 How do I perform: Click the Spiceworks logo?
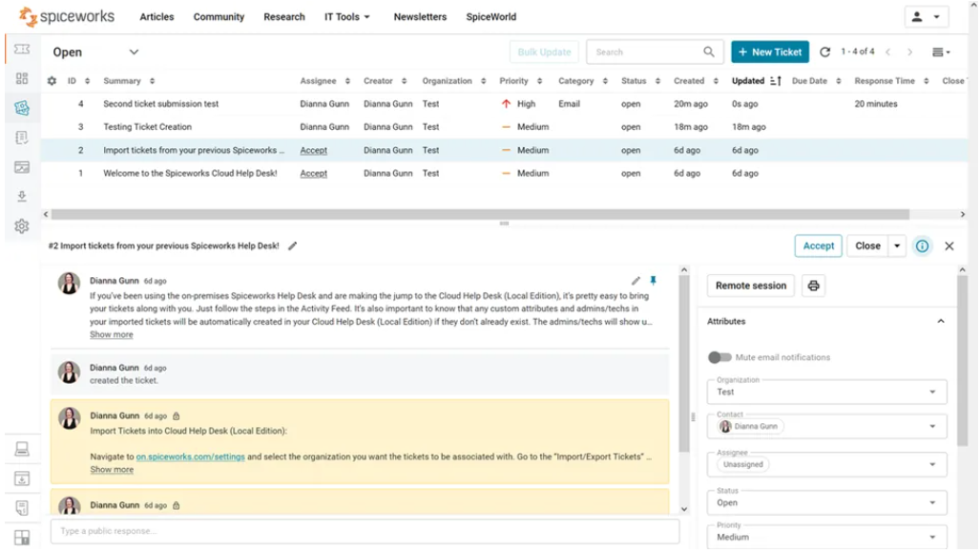[66, 16]
